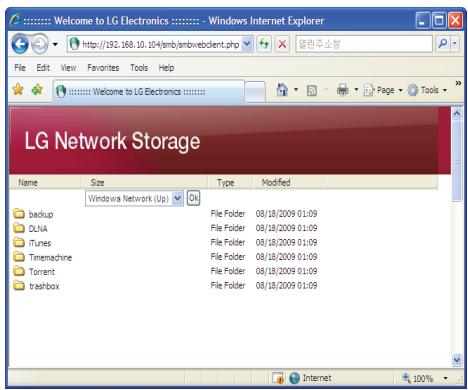Open the Page toolbar menu
Image resolution: width=468 pixels, height=390 pixels.
[383, 90]
